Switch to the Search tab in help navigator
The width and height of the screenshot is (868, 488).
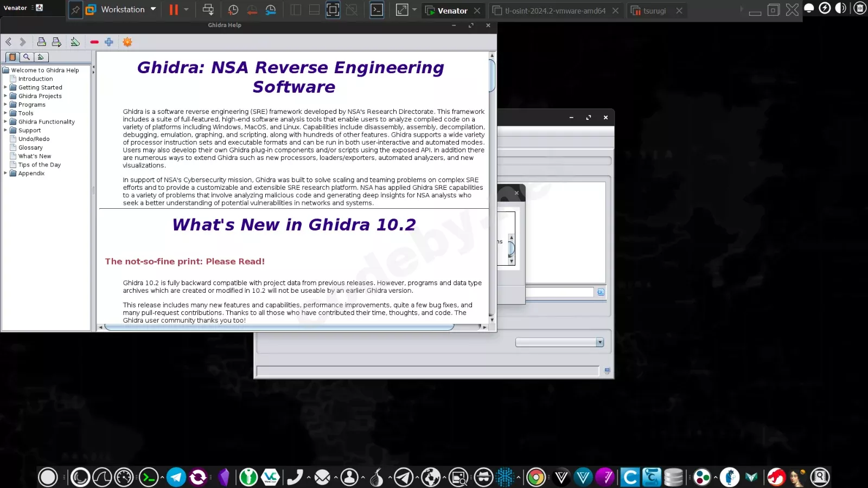(27, 57)
